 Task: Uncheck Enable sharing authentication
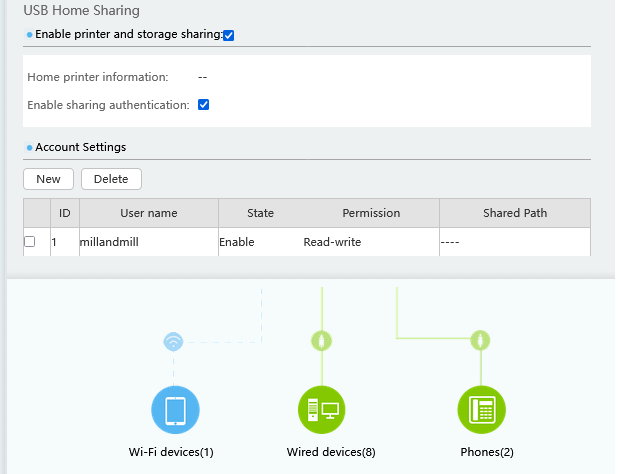pyautogui.click(x=204, y=104)
